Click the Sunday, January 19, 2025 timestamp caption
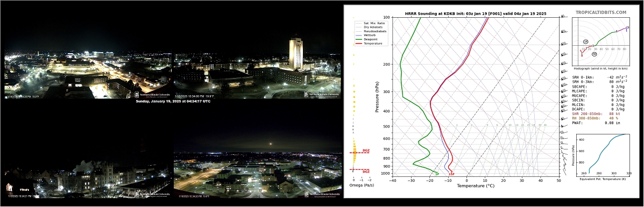Screen dimensions: 644x207 (173, 101)
